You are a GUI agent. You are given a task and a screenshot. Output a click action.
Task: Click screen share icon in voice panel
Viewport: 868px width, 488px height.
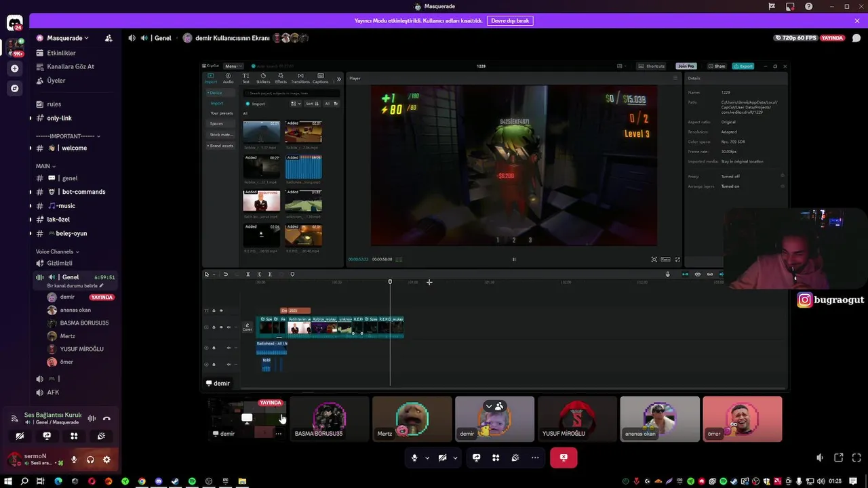pyautogui.click(x=47, y=436)
